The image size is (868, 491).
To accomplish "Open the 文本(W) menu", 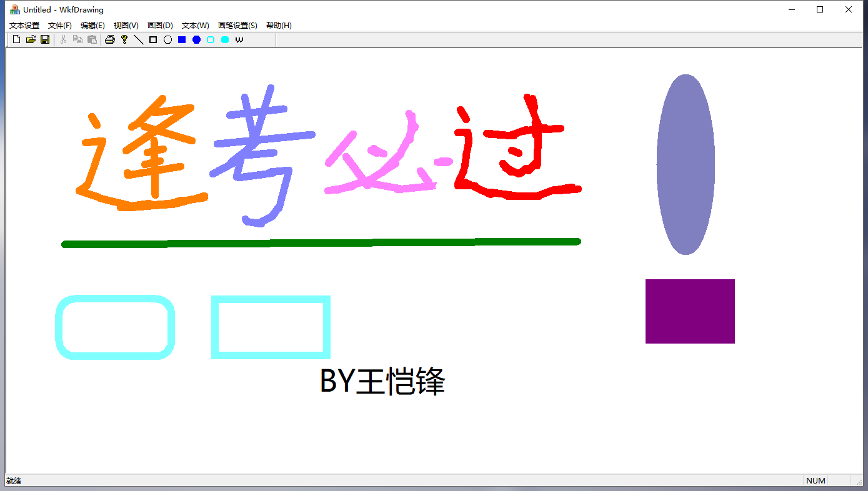I will tap(196, 26).
